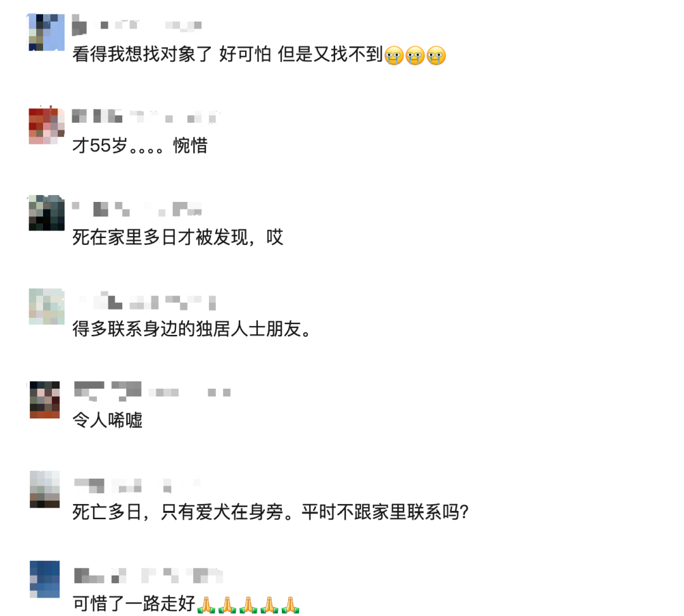Click the last praying hands emoji
Screen dimensions: 684x616
pyautogui.click(x=290, y=605)
